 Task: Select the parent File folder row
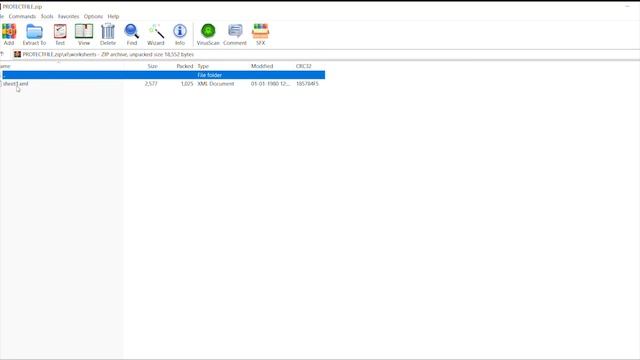[163, 75]
